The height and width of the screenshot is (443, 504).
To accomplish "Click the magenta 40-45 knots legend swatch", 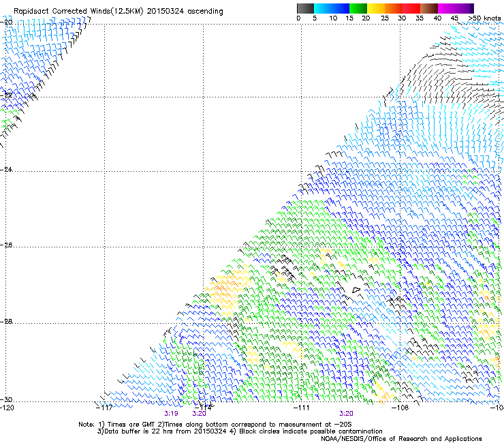I will (x=447, y=8).
